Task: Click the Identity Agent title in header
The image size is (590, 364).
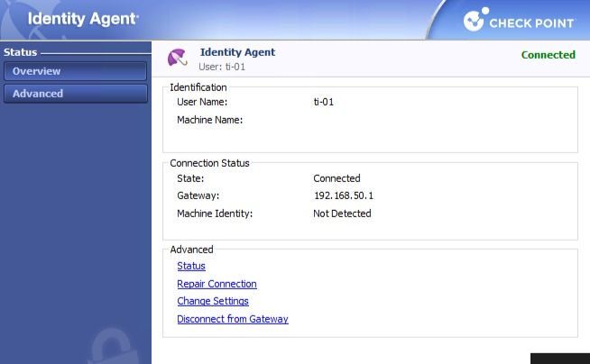Action: tap(83, 18)
